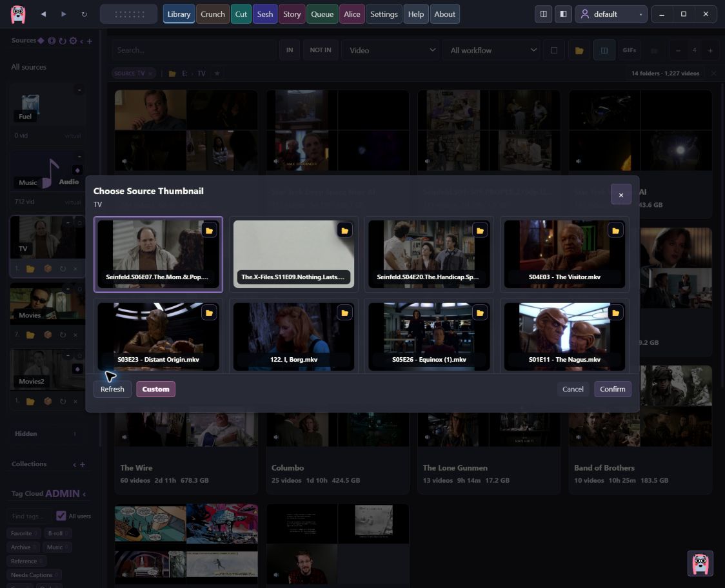
Task: Rescan the Movies source refresh icon
Action: tap(63, 335)
